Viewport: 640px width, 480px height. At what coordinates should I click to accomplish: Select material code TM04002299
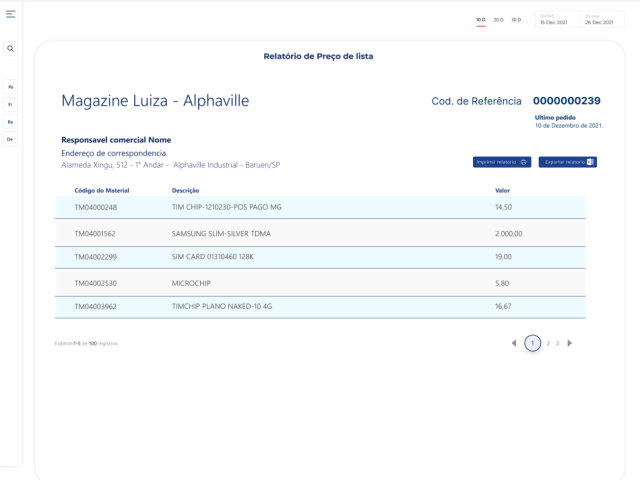pyautogui.click(x=96, y=257)
